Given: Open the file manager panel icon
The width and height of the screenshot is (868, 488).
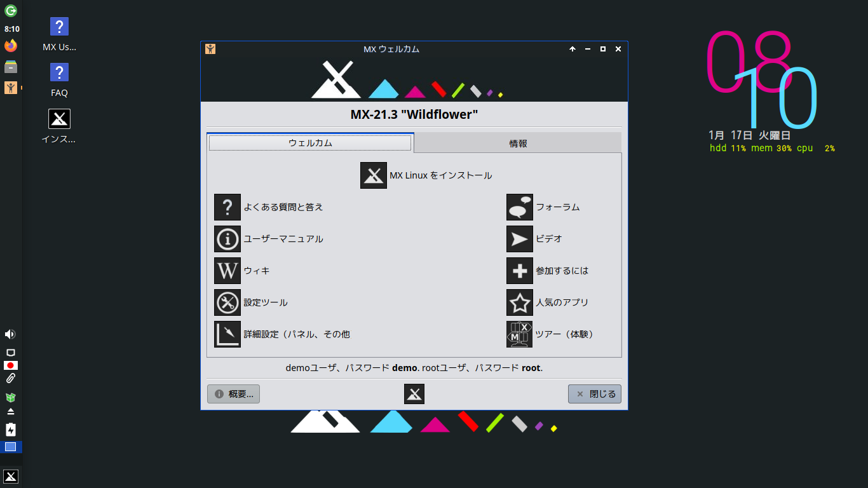Looking at the screenshot, I should pos(11,67).
